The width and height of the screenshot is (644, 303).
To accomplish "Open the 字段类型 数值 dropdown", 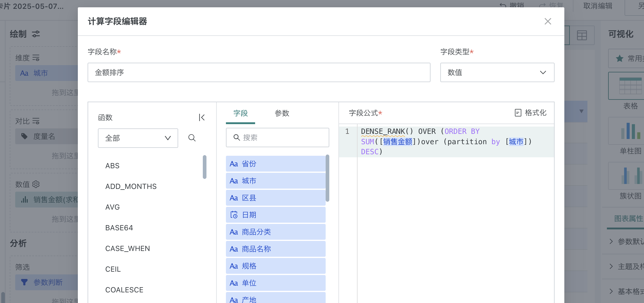I will coord(497,72).
